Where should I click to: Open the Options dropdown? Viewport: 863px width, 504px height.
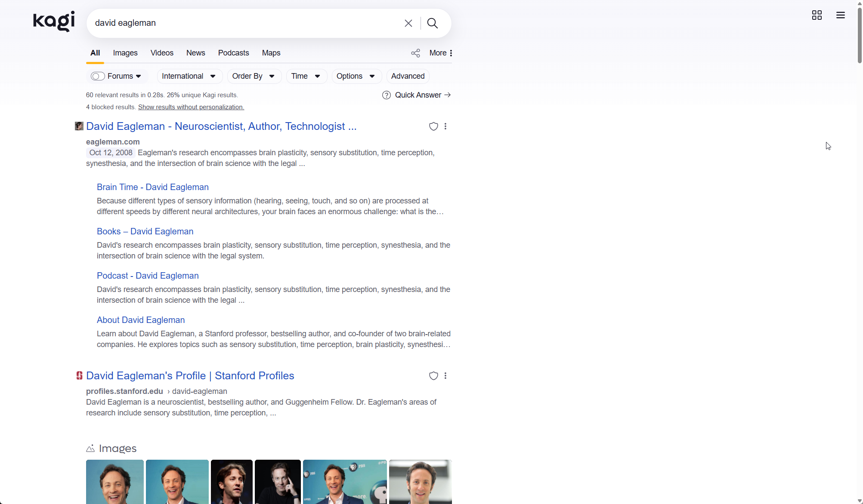pos(356,77)
